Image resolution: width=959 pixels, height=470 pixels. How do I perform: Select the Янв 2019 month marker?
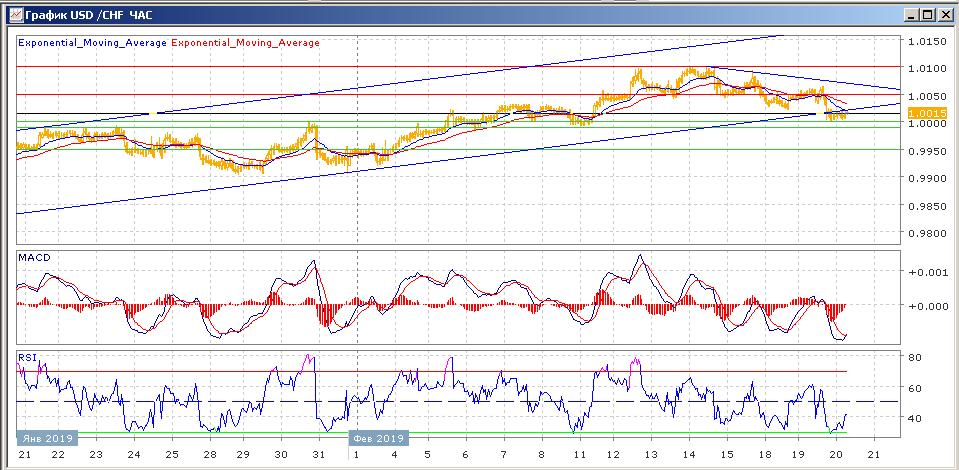click(x=47, y=438)
